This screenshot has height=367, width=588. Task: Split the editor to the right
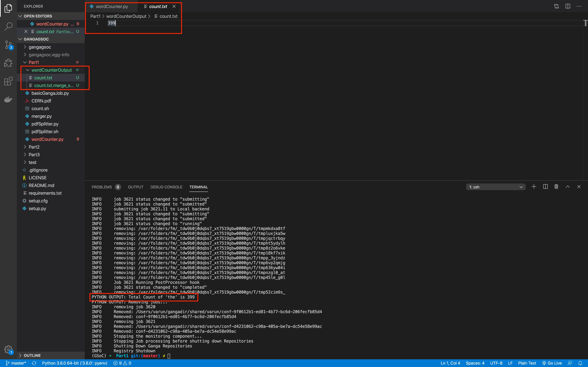coord(568,6)
